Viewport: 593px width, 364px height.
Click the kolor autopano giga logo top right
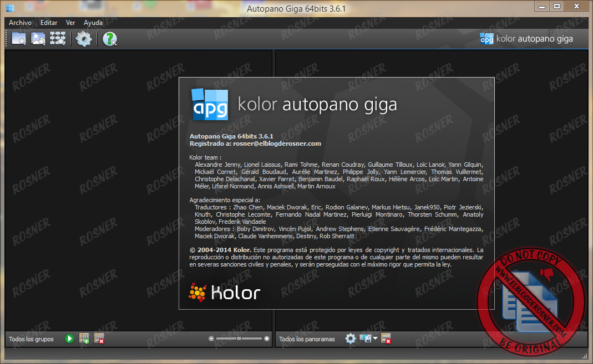[x=526, y=39]
